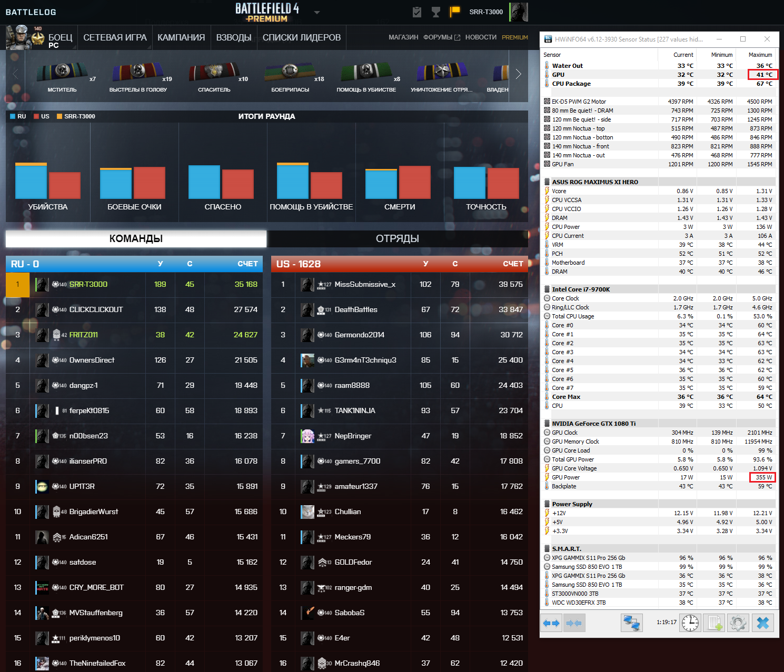This screenshot has width=784, height=672.
Task: Click the УБИЙСТВА bar chart
Action: (x=48, y=180)
